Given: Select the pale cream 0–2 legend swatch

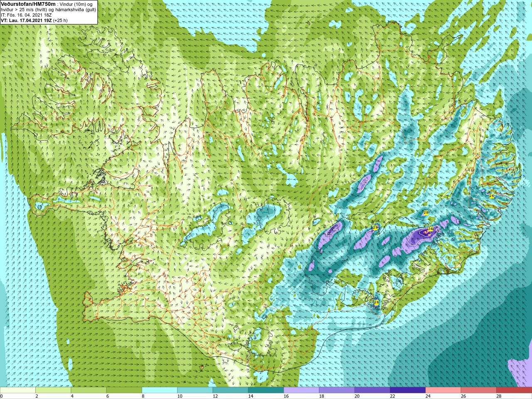Looking at the screenshot, I should pyautogui.click(x=18, y=390).
